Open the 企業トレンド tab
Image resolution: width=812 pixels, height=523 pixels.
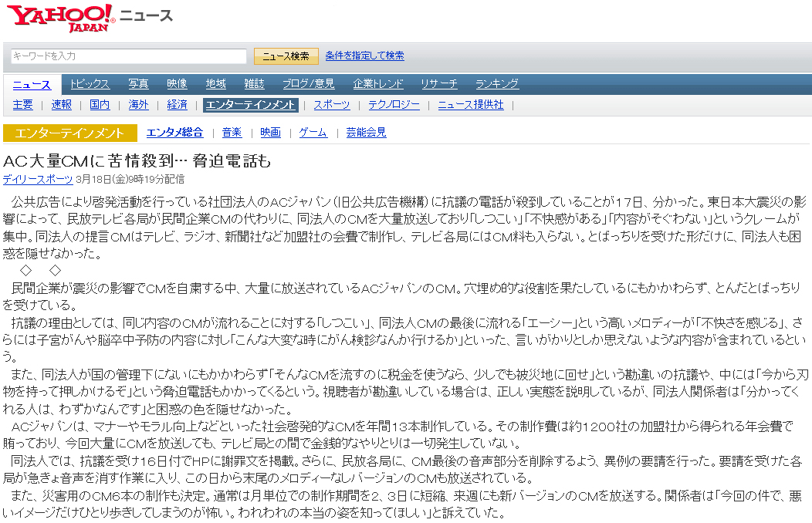pos(378,84)
